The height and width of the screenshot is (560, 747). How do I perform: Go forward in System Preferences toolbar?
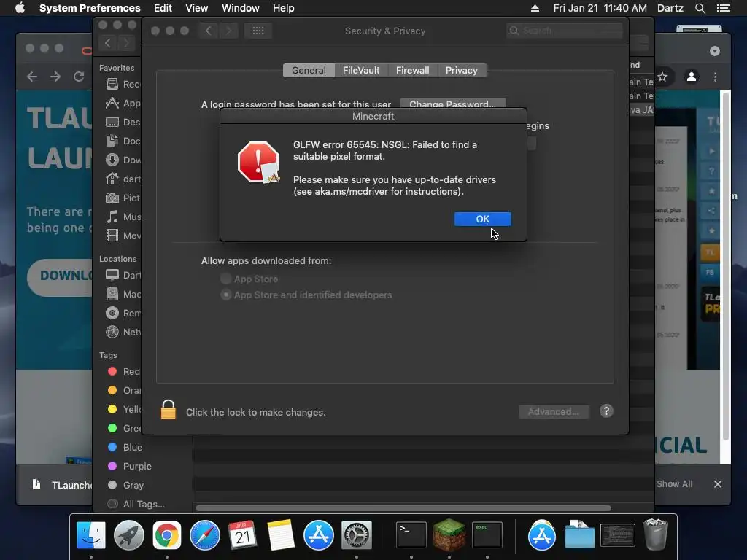tap(228, 31)
